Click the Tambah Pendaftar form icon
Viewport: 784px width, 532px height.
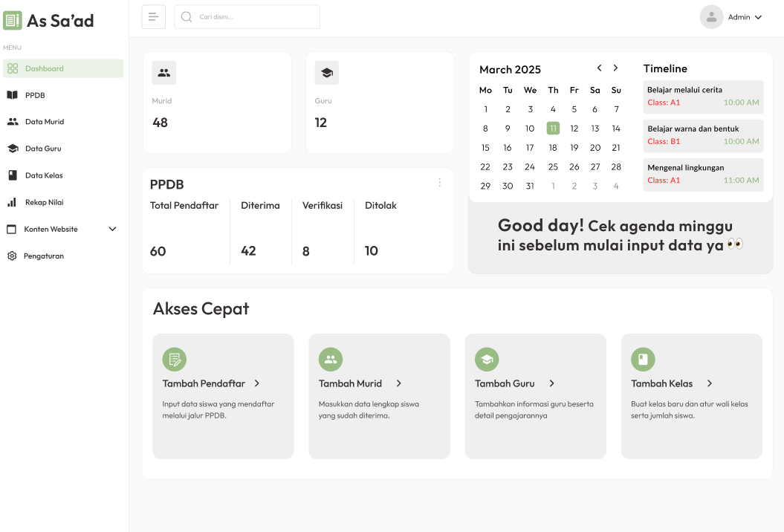175,360
